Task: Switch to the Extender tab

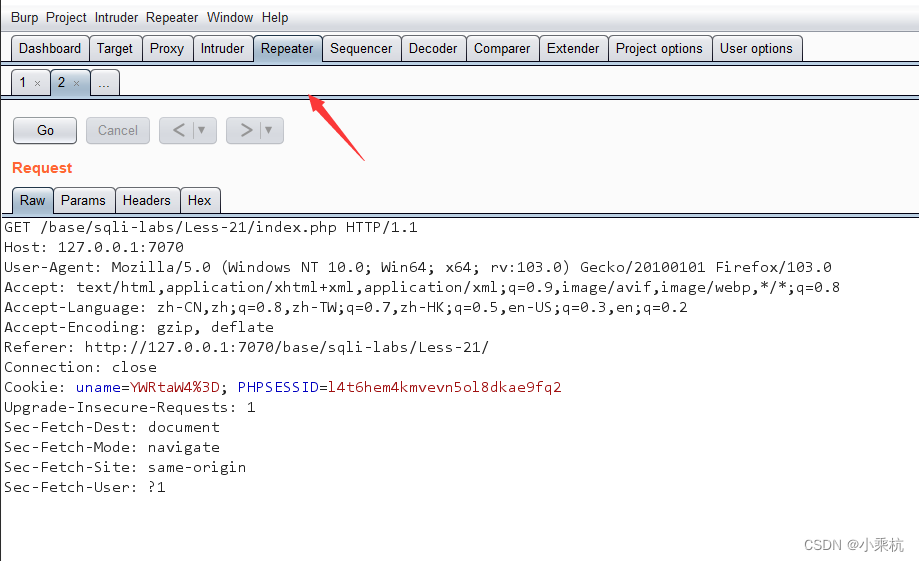Action: (573, 49)
